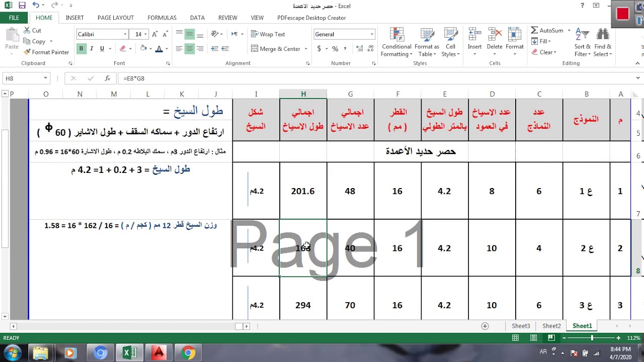The image size is (644, 362).
Task: Open the Merge & Center dropdown arrow
Action: tap(305, 49)
